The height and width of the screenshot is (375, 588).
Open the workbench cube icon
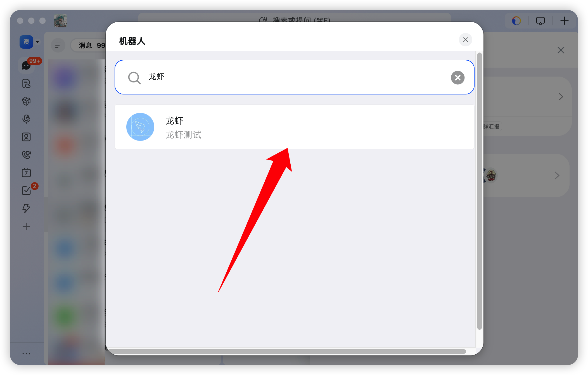click(x=26, y=101)
